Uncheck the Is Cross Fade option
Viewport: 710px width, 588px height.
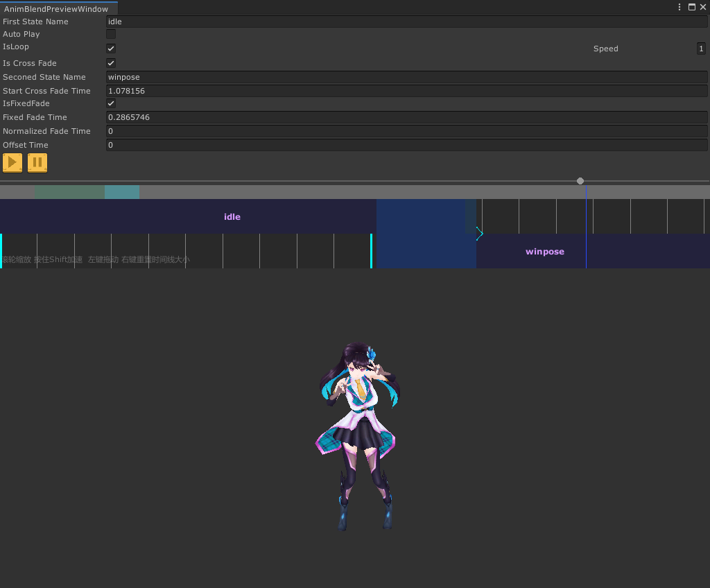point(110,63)
